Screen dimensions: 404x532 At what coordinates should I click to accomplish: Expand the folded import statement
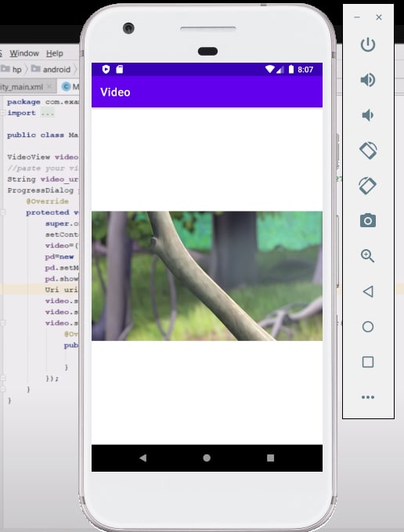coord(48,113)
